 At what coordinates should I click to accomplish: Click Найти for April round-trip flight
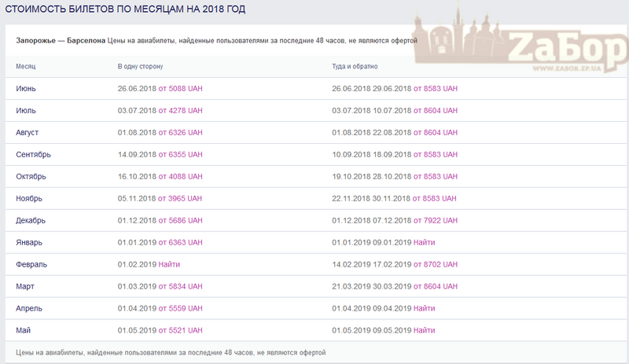tap(424, 309)
